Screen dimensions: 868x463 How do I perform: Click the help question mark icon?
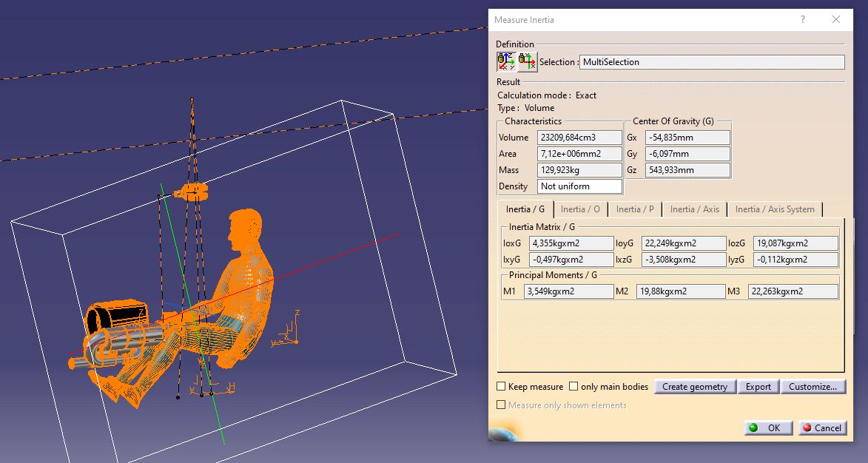pyautogui.click(x=802, y=20)
